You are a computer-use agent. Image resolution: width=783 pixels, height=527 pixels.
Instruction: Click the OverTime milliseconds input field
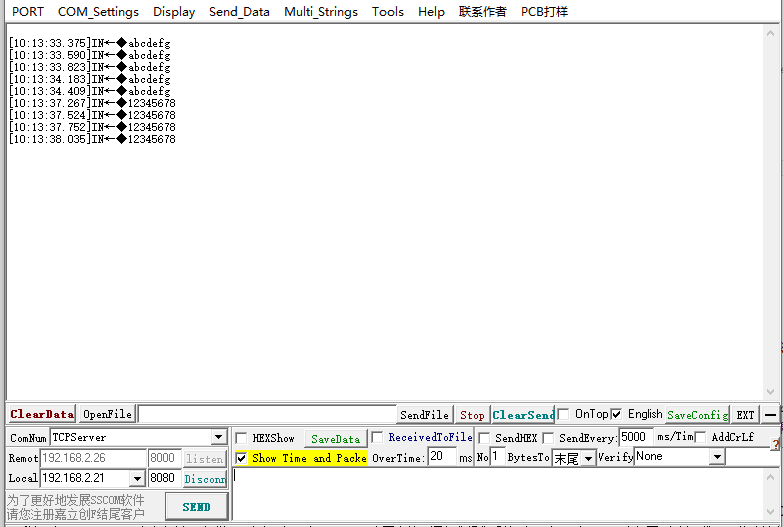click(441, 457)
